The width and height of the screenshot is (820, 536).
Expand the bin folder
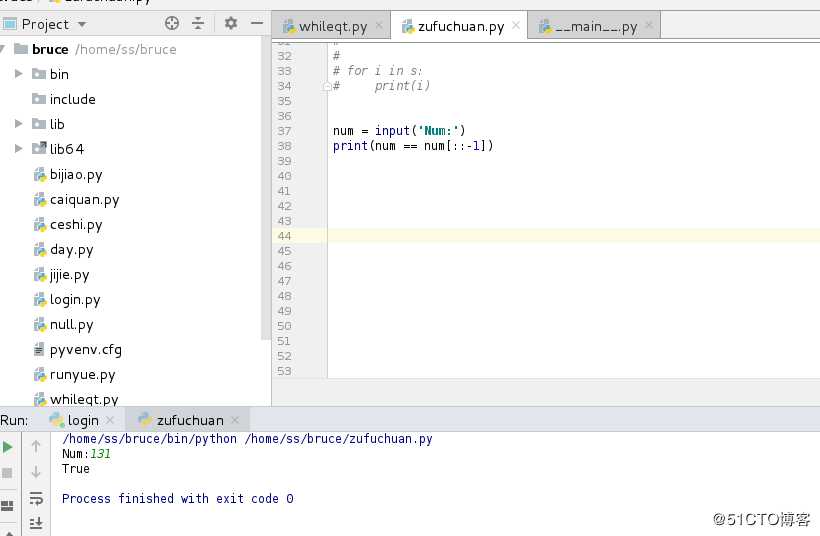tap(18, 74)
